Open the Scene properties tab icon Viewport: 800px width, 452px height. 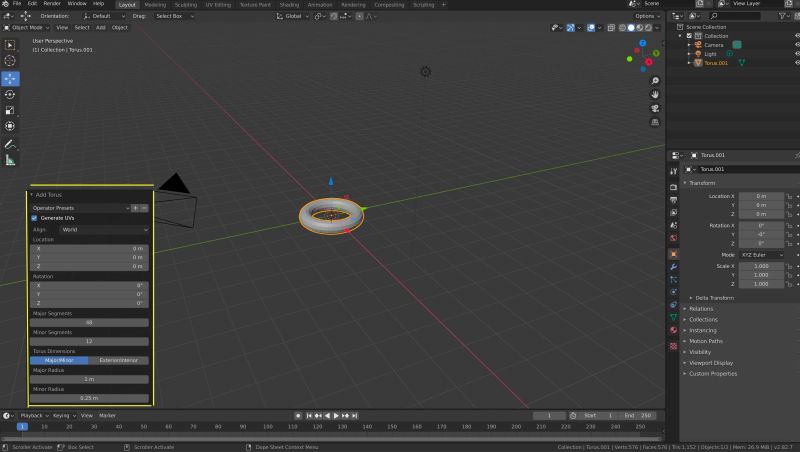tap(673, 225)
